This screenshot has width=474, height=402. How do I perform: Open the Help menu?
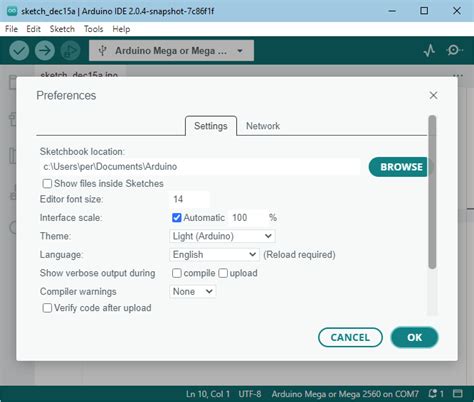point(121,29)
